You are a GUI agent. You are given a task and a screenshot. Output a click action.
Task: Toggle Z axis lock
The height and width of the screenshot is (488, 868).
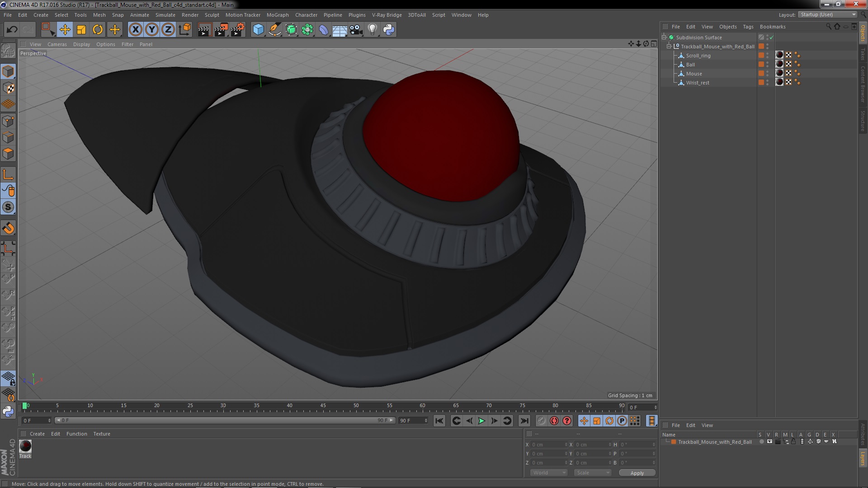[168, 30]
